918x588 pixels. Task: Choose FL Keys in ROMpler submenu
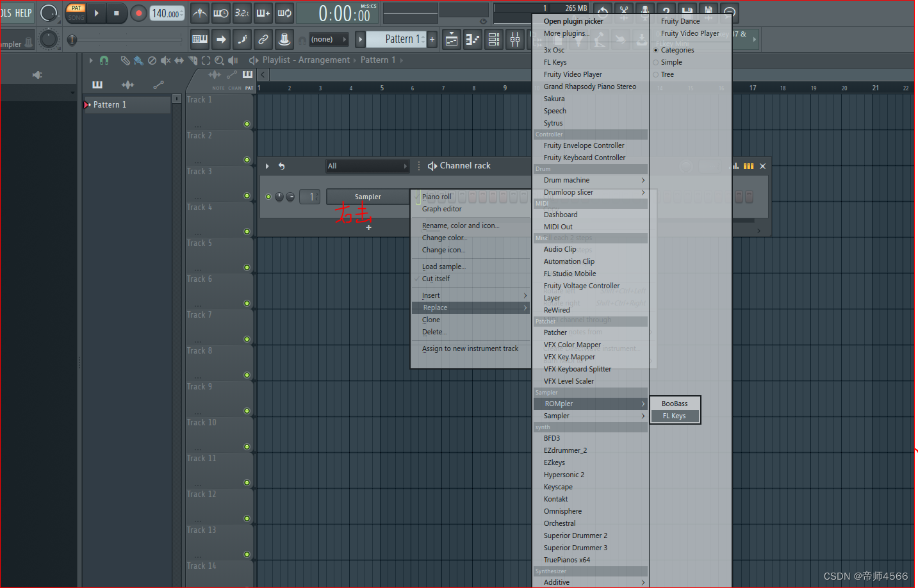[x=675, y=416]
